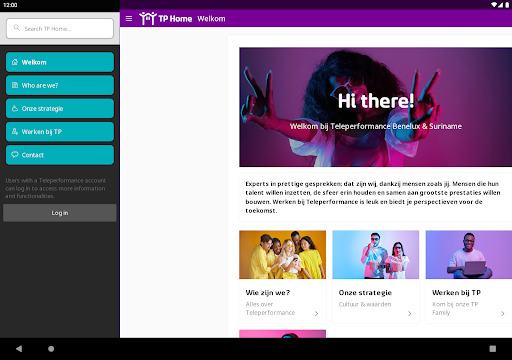
Task: Tap the Android back navigation icon
Action: [19, 349]
